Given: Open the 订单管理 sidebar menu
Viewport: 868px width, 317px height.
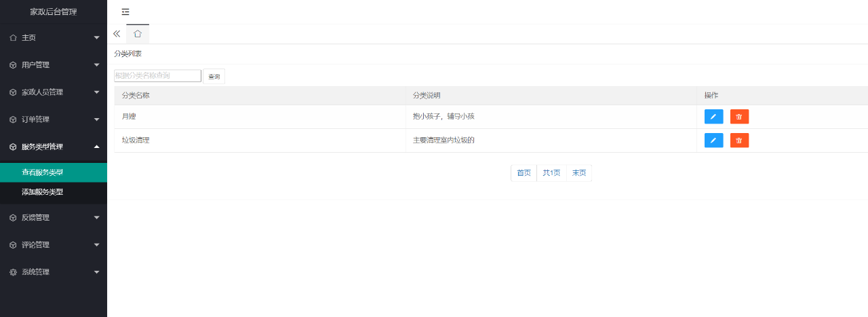Looking at the screenshot, I should (54, 119).
